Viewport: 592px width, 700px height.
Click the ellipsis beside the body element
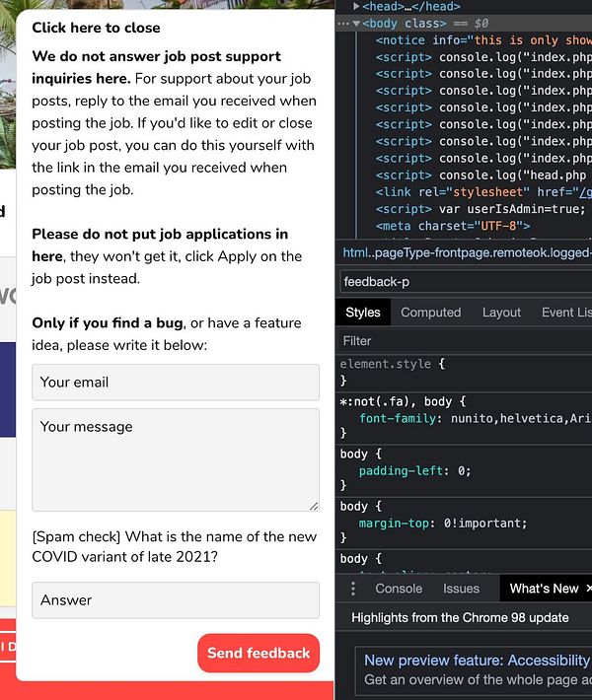tap(341, 23)
